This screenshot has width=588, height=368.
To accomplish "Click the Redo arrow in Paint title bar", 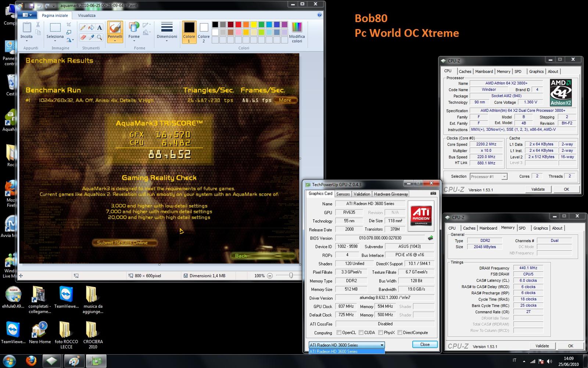I will tap(47, 6).
